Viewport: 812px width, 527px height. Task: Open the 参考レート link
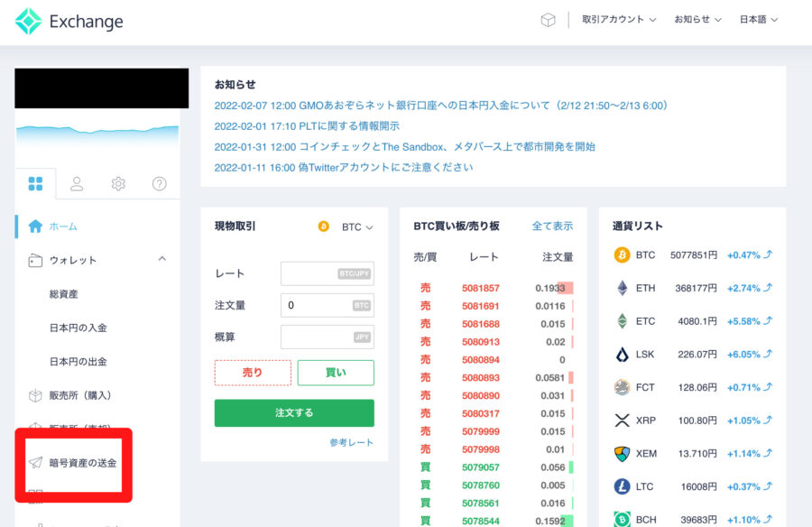[351, 442]
